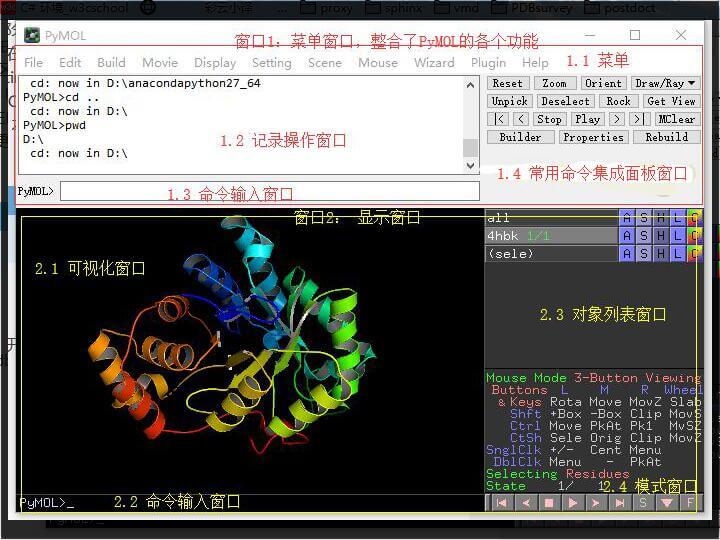The image size is (720, 540).
Task: Expand the down-arrow menu in viewer controls
Action: coord(667,503)
